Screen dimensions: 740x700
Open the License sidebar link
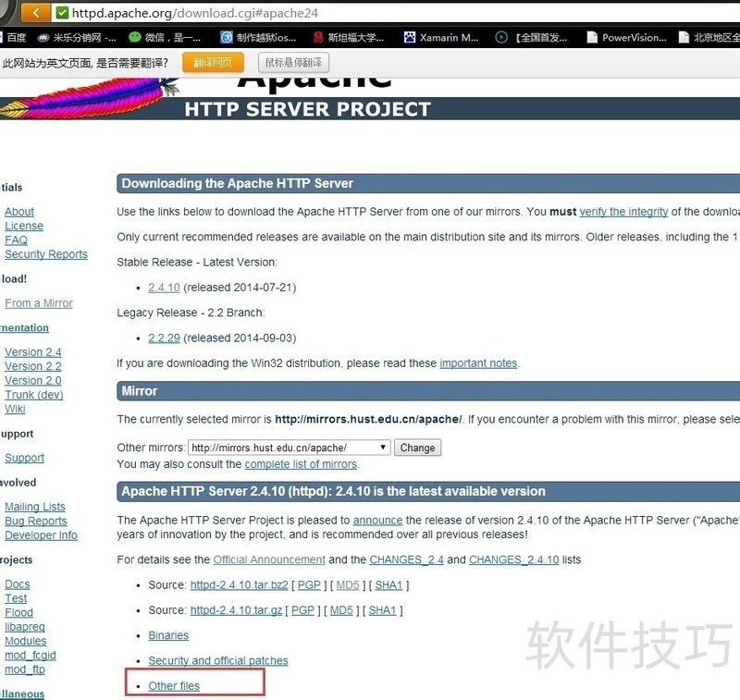point(24,226)
